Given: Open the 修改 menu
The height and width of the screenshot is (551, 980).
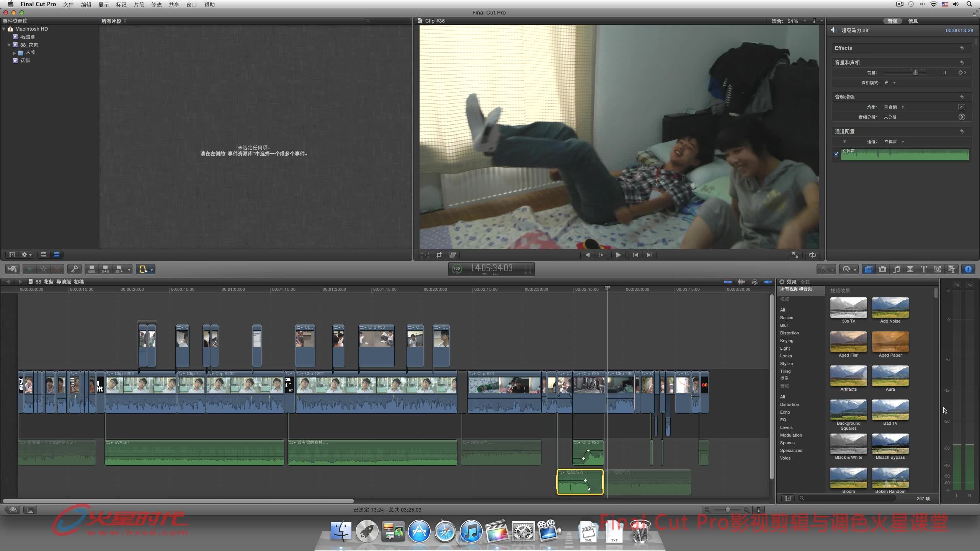Looking at the screenshot, I should (x=157, y=5).
